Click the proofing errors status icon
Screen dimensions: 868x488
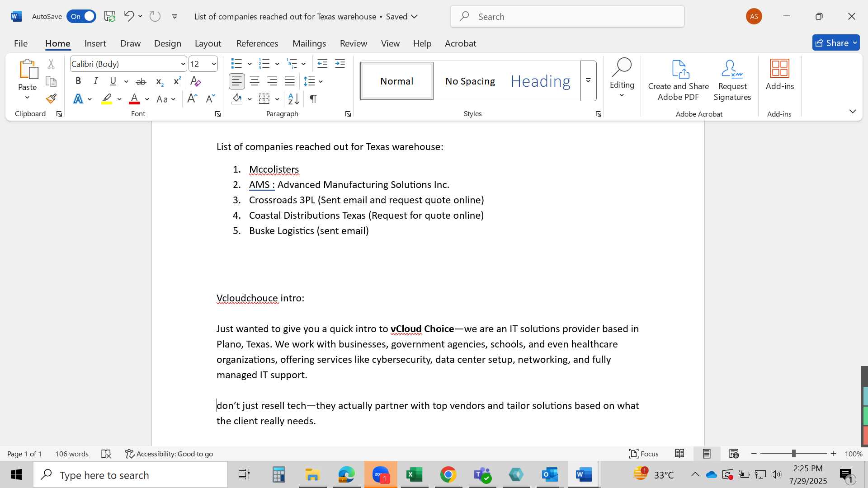(x=106, y=454)
